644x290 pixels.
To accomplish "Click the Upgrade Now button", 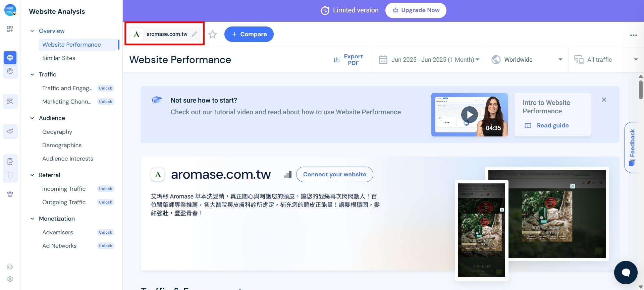I will tap(416, 10).
